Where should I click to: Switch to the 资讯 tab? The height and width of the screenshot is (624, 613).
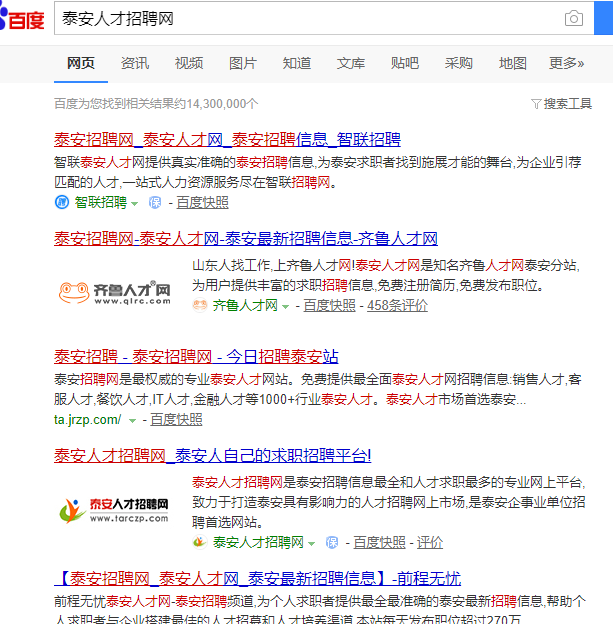[x=135, y=63]
